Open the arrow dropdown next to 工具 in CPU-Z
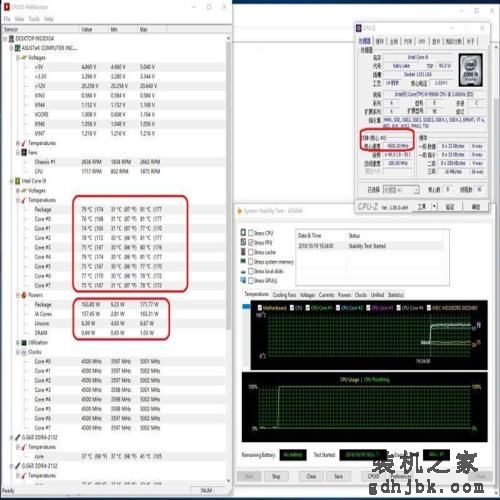Viewport: 500px width, 500px height. [x=434, y=207]
